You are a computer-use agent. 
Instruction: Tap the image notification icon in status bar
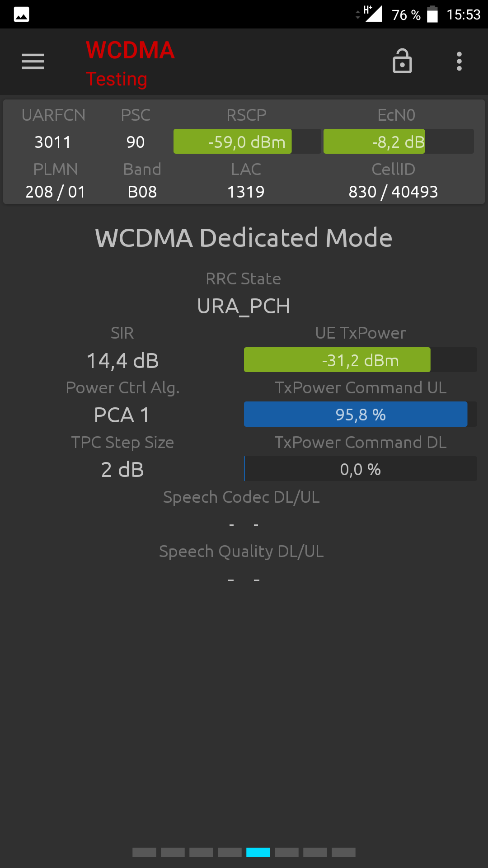click(x=21, y=14)
